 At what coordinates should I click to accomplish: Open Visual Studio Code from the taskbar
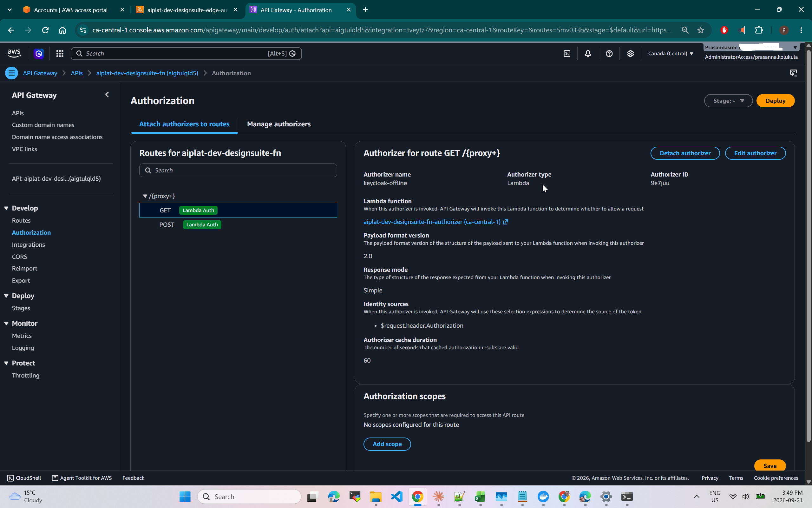pos(396,497)
